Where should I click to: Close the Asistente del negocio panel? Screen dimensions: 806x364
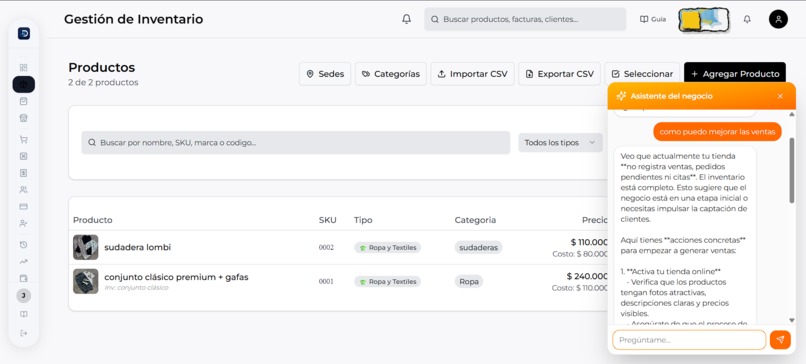point(780,96)
